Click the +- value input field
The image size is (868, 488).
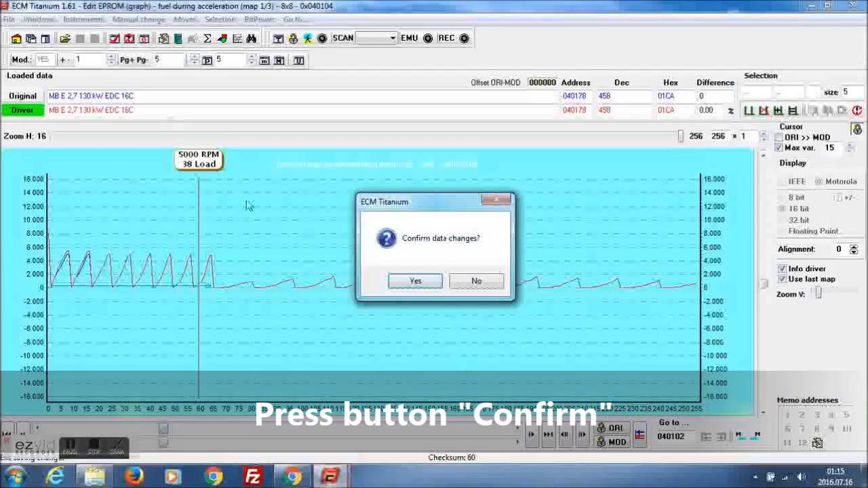90,60
